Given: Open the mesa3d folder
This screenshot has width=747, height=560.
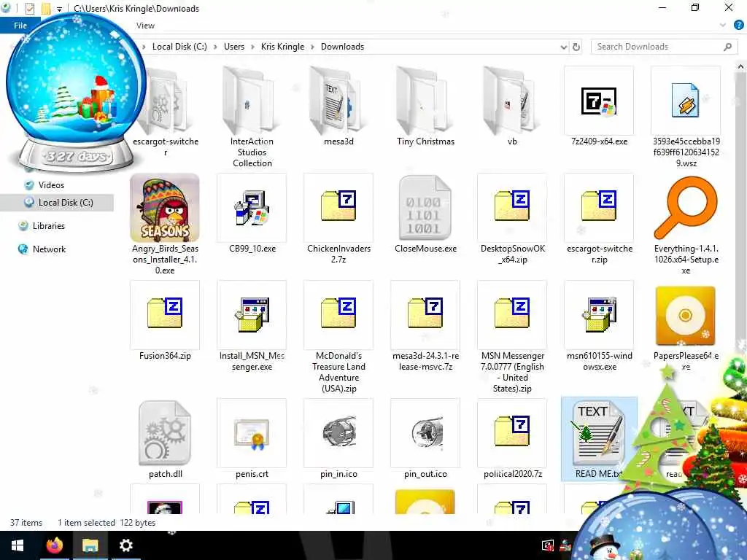Looking at the screenshot, I should tap(338, 106).
